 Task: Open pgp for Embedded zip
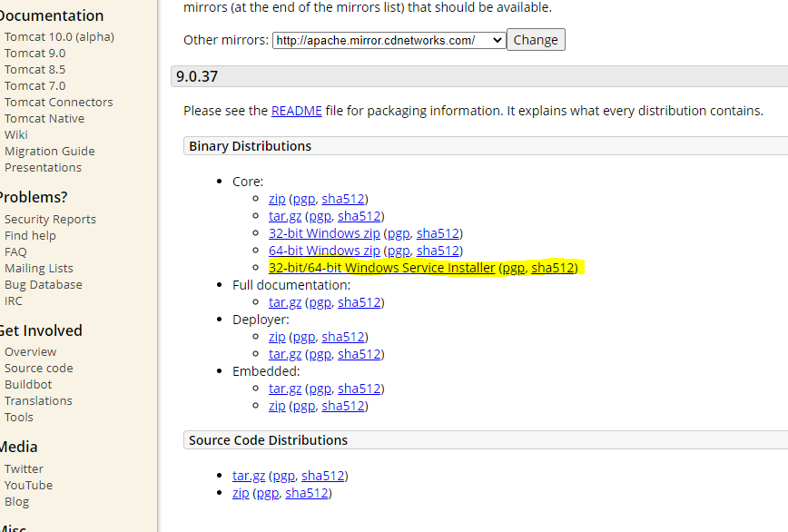tap(304, 406)
